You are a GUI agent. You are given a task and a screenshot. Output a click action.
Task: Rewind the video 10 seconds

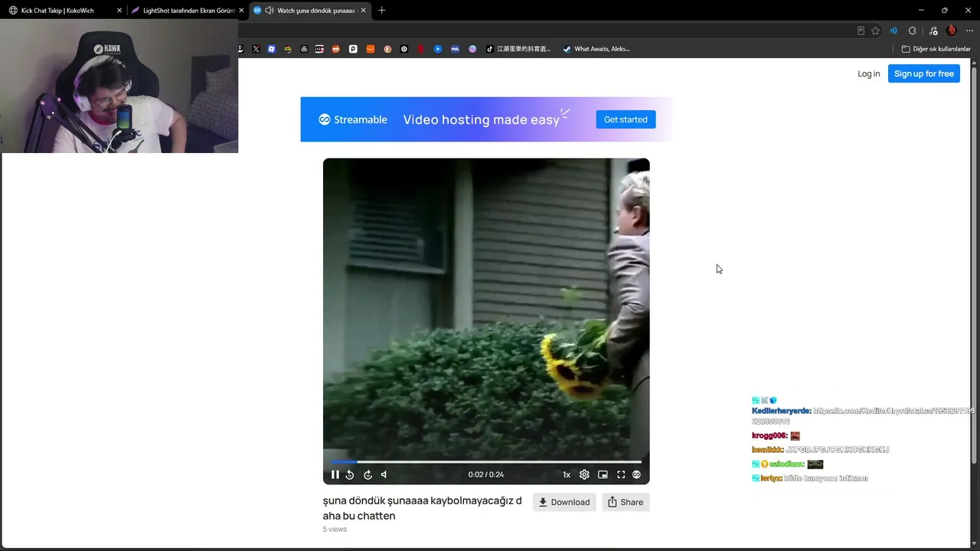coord(350,474)
